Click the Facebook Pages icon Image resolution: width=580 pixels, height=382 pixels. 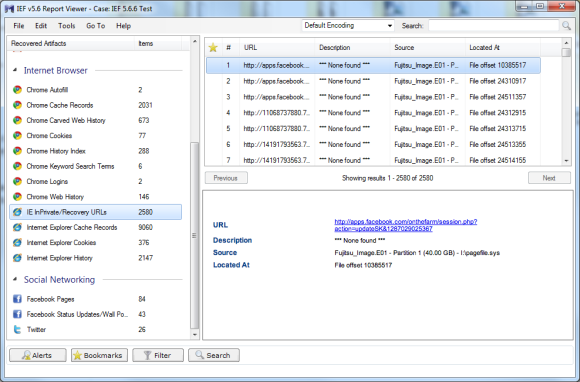pos(17,299)
